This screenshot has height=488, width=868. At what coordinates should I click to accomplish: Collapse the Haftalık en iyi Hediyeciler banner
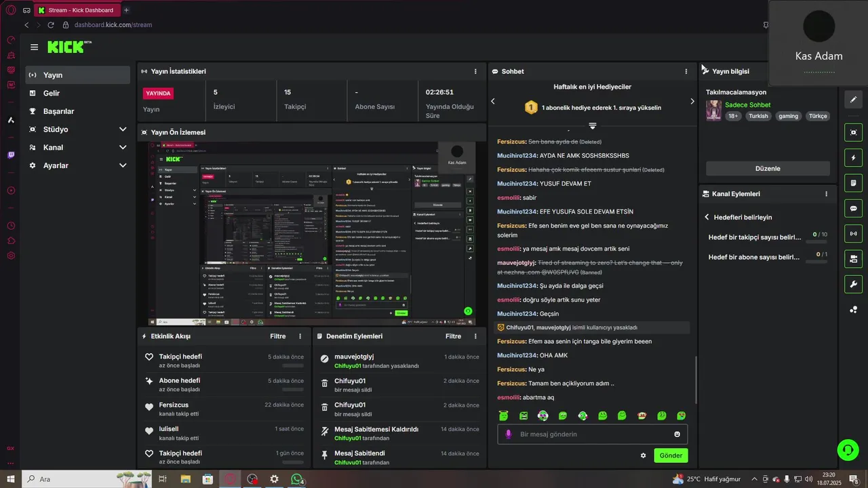pyautogui.click(x=593, y=126)
